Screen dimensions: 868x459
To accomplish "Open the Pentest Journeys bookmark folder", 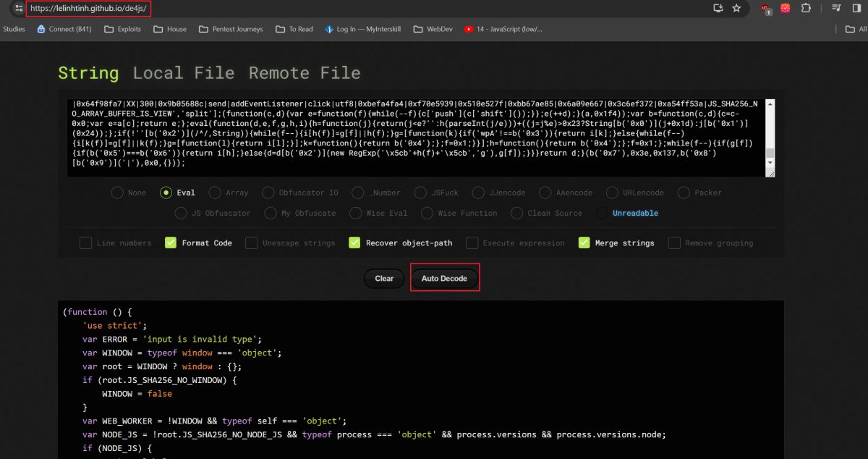I will coord(230,29).
